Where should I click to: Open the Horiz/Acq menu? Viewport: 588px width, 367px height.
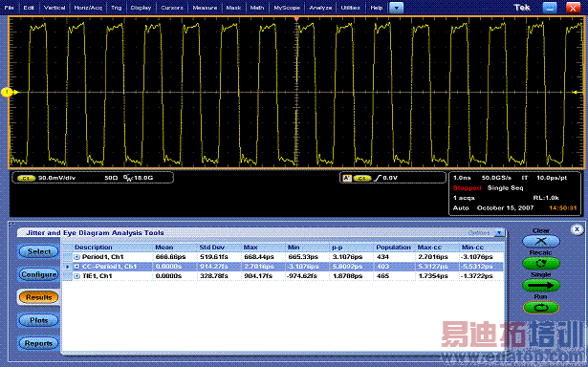(x=88, y=8)
